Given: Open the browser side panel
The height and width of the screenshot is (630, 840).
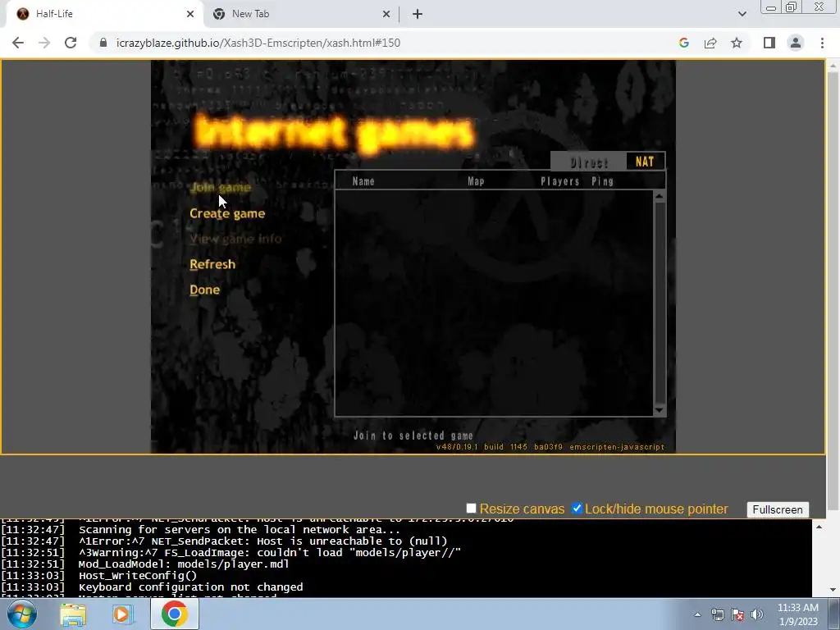Looking at the screenshot, I should tap(769, 43).
